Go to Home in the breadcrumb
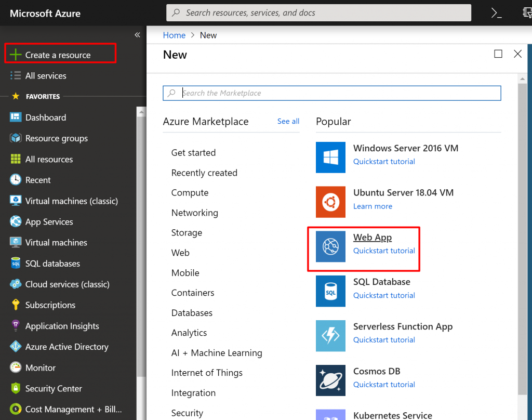532x420 pixels. coord(174,35)
